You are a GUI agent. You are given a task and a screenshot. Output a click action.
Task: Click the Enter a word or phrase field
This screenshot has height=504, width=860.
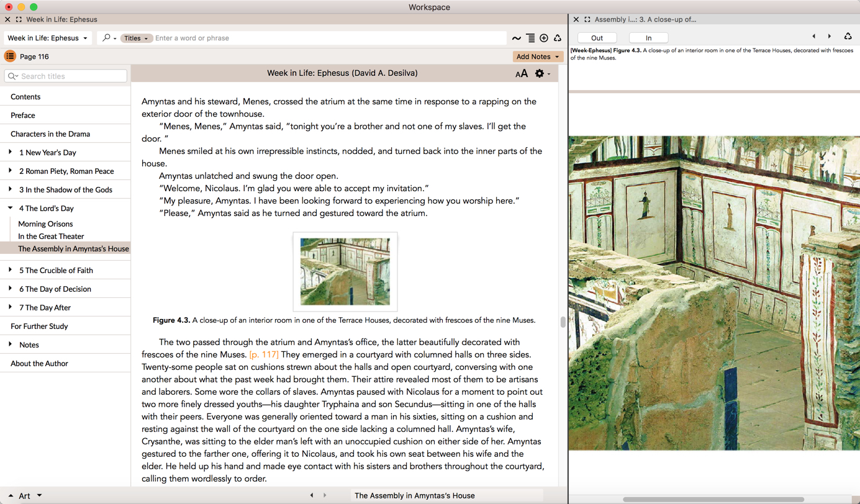coord(329,38)
